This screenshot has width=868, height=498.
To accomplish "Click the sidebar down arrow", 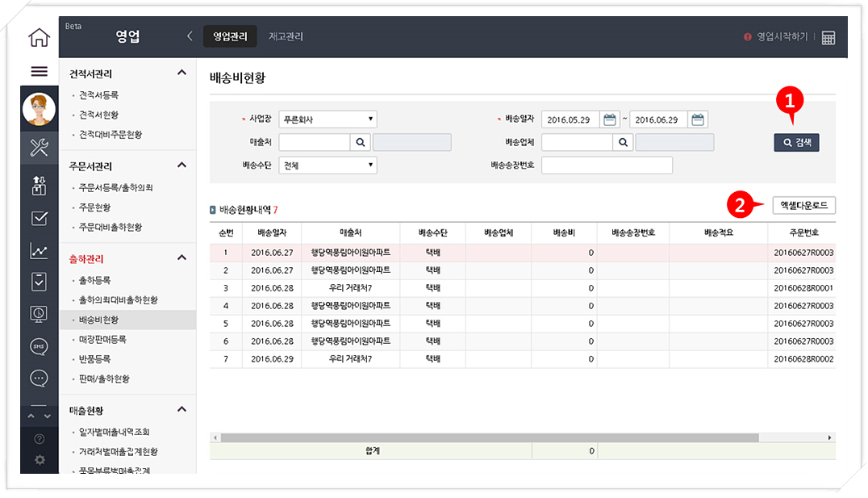I will coord(47,416).
